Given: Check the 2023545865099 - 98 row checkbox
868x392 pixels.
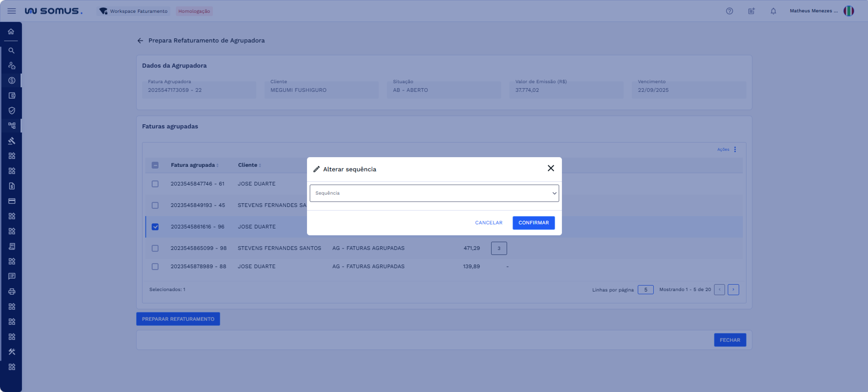Looking at the screenshot, I should pos(155,248).
